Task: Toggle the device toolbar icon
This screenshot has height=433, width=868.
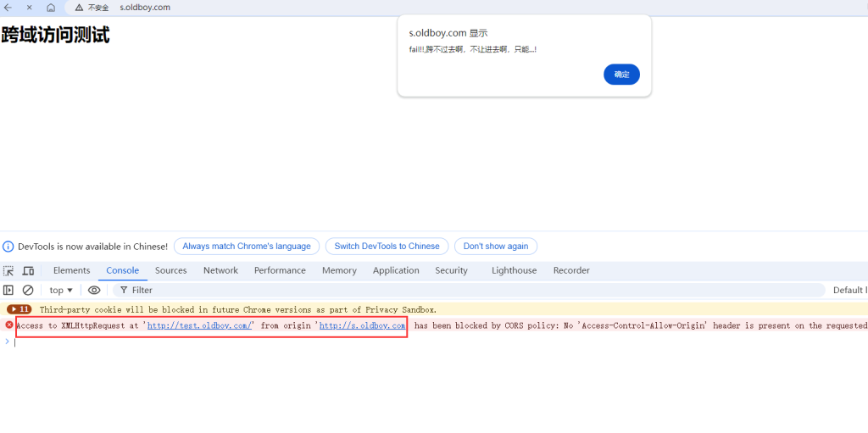Action: [28, 271]
